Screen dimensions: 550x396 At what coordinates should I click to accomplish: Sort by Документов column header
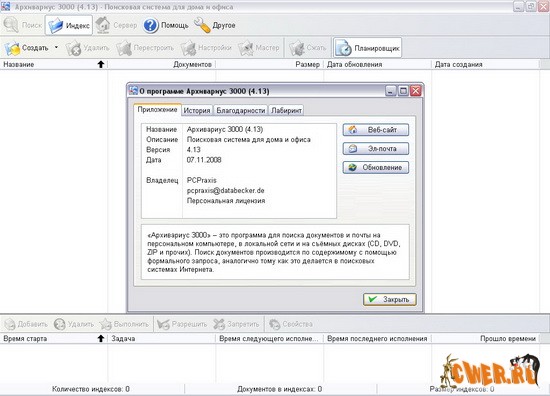pos(162,65)
